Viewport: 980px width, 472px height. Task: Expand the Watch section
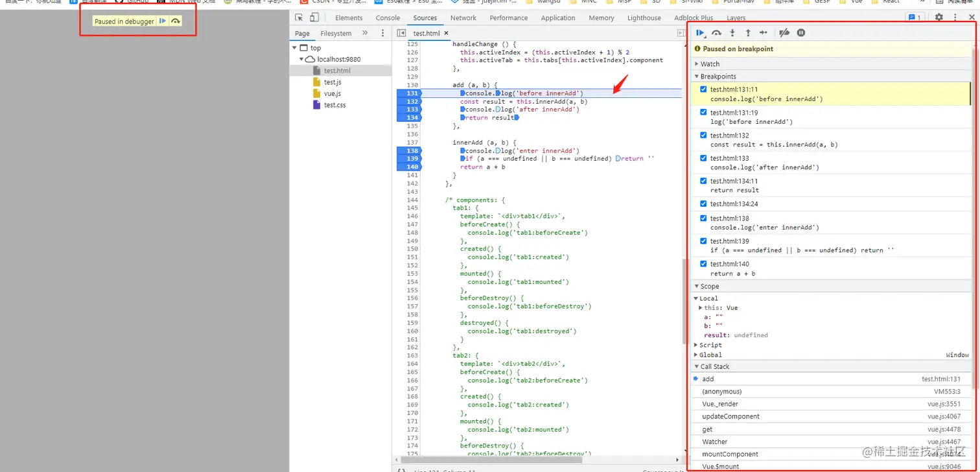710,64
